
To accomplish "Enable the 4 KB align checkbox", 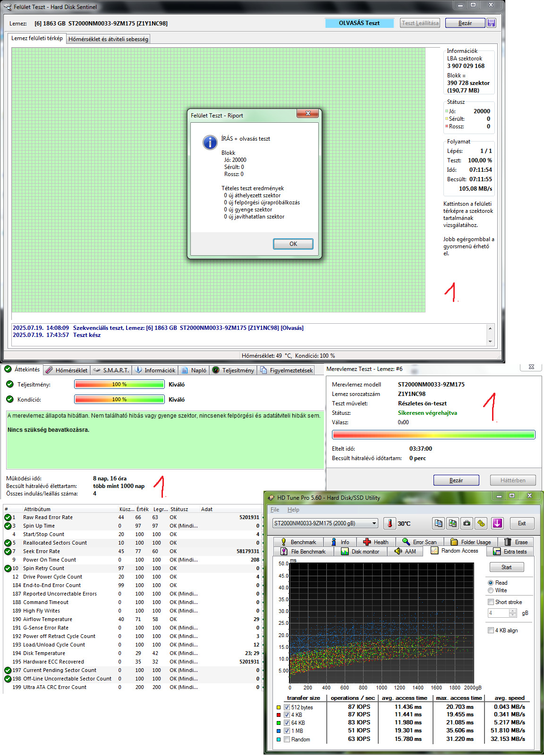I will pyautogui.click(x=491, y=630).
